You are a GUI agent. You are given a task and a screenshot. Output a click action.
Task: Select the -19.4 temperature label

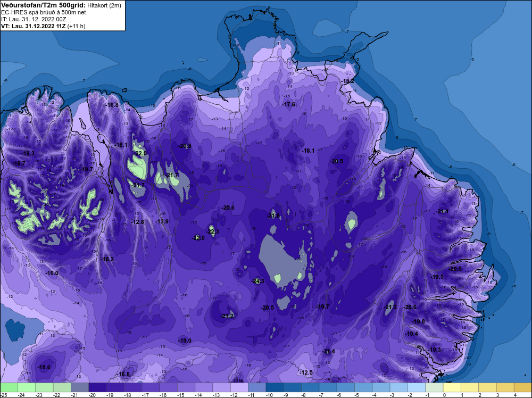pos(412,334)
